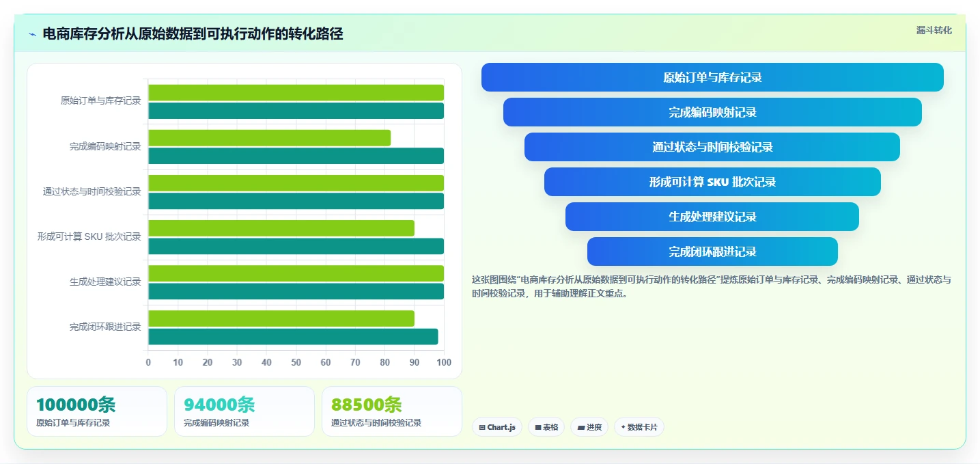980x464 pixels.
Task: Click the light green bar for 完成编码映射记录
Action: click(269, 137)
